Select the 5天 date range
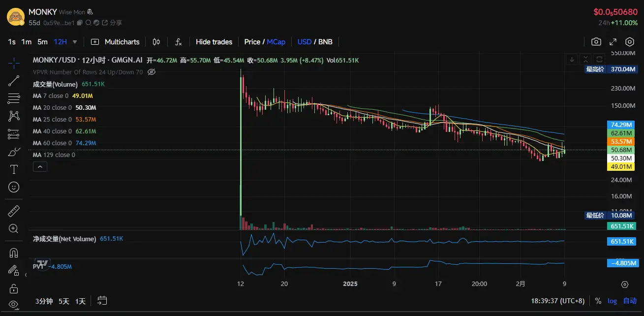The height and width of the screenshot is (316, 644). coord(64,301)
